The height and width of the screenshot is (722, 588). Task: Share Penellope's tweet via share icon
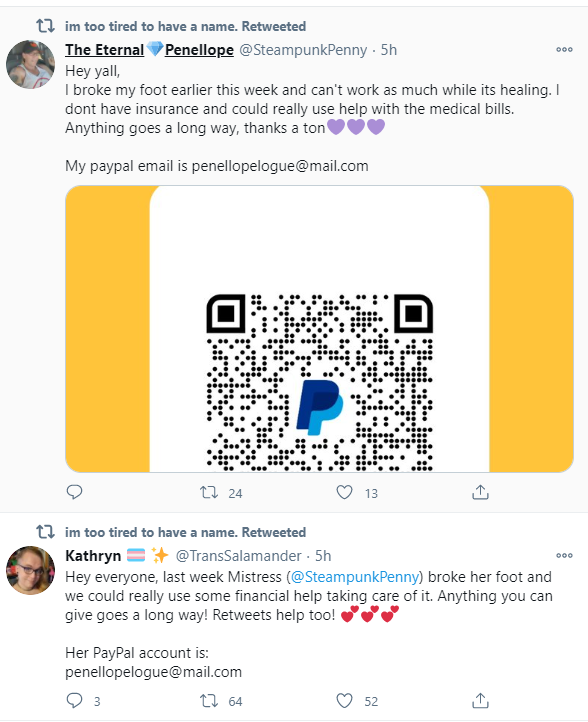(x=480, y=492)
